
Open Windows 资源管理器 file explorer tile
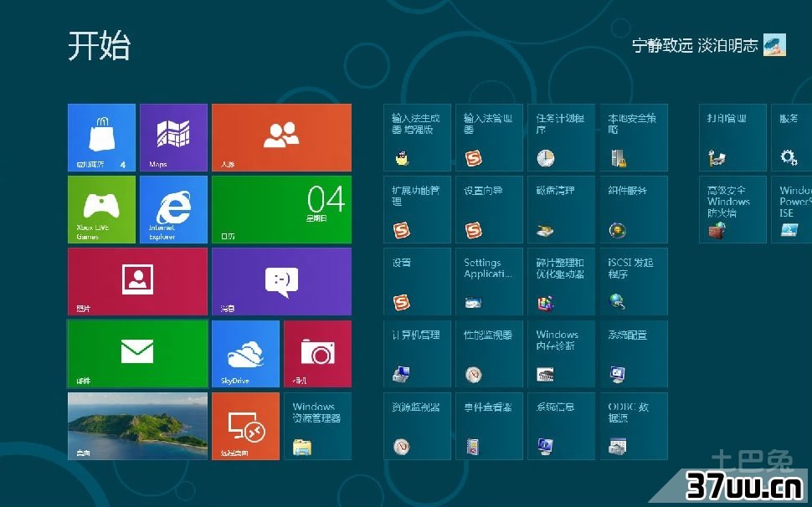coord(317,427)
